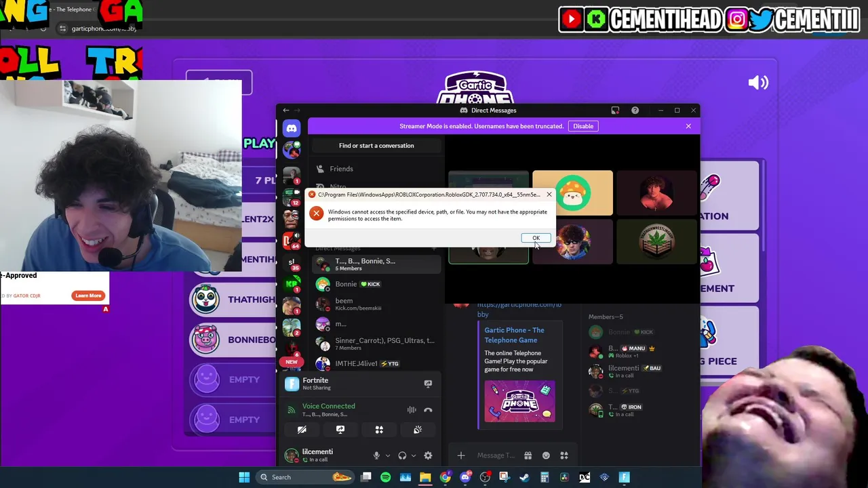The image size is (868, 488).
Task: Open Snipping Tool from the taskbar
Action: (x=505, y=477)
